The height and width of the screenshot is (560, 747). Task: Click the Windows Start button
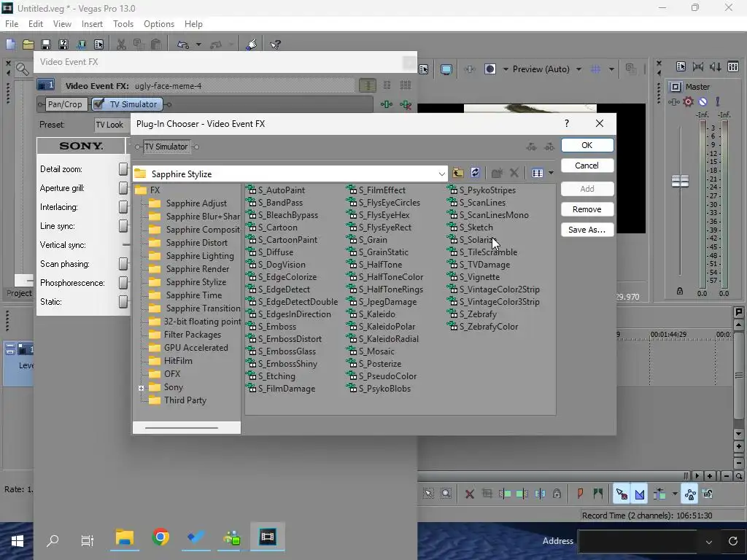18,540
